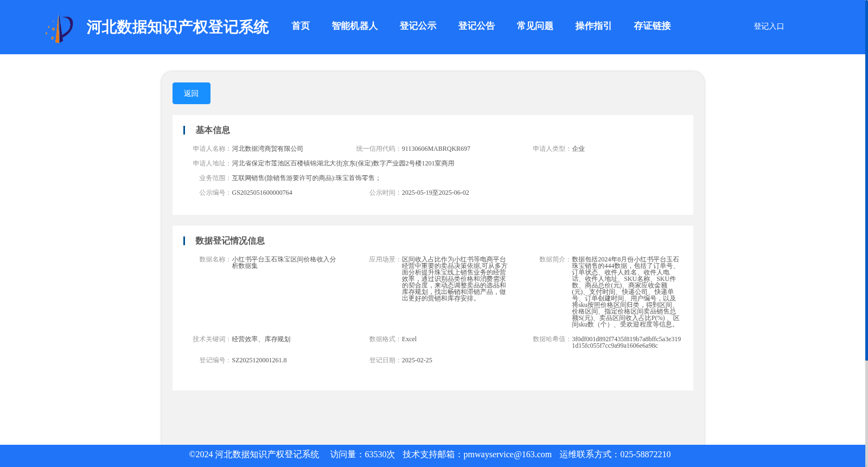
Task: Open 常见问题 menu item
Action: point(535,26)
